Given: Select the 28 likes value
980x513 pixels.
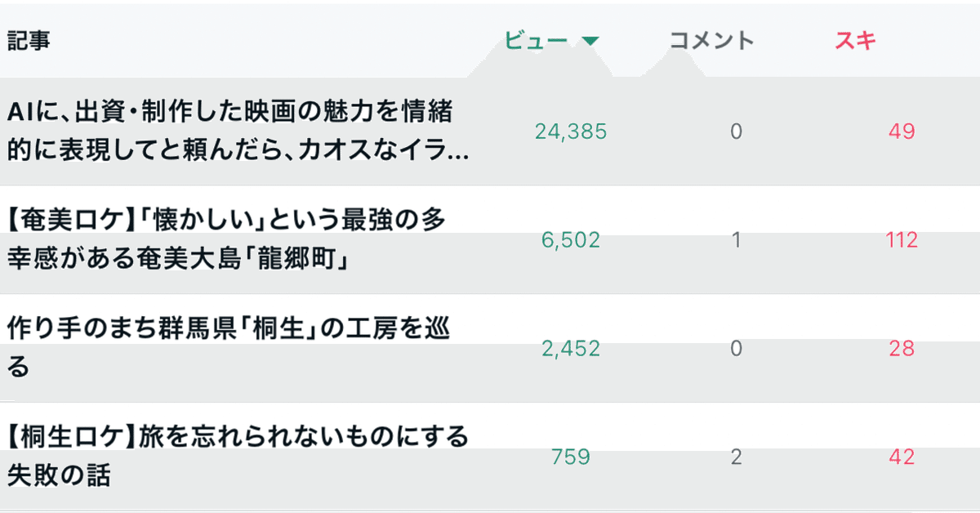Looking at the screenshot, I should [902, 349].
